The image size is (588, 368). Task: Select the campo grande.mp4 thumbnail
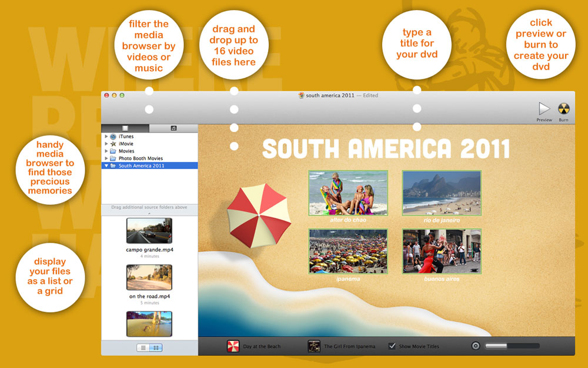[149, 231]
